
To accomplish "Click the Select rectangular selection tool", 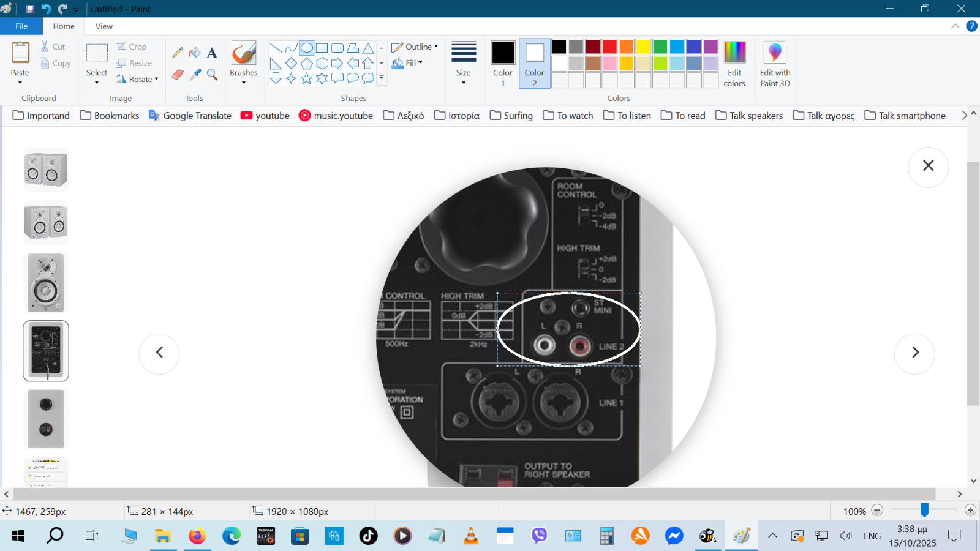I will (97, 53).
